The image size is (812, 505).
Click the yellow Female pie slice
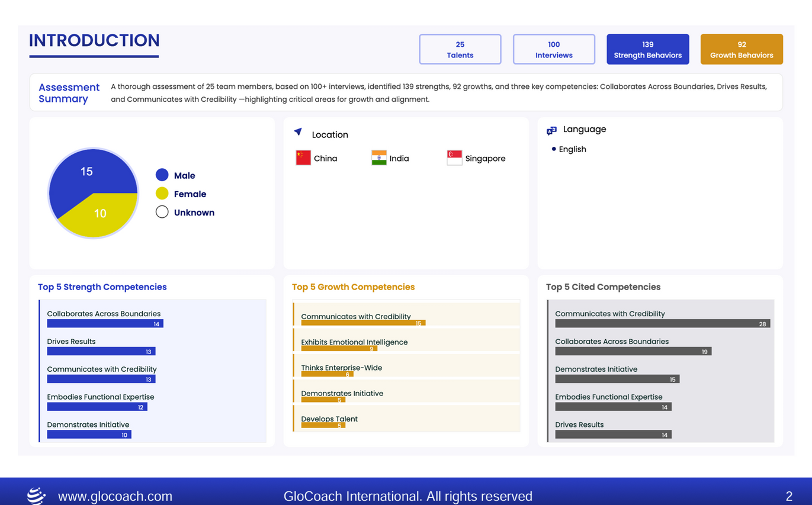104,216
